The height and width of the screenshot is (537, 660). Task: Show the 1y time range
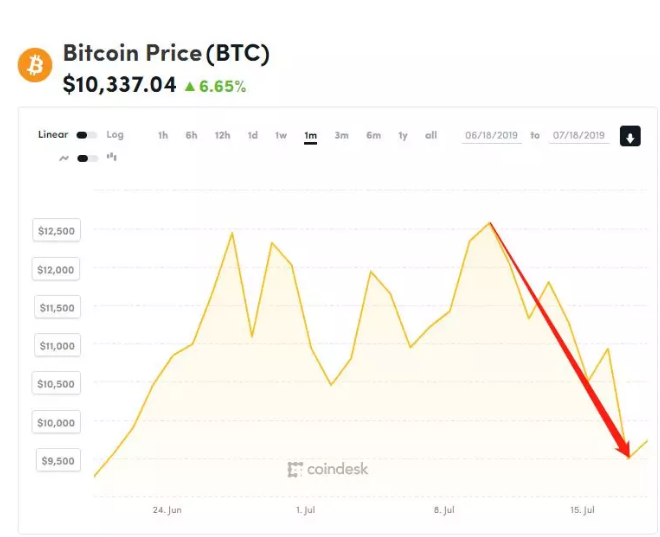(403, 135)
